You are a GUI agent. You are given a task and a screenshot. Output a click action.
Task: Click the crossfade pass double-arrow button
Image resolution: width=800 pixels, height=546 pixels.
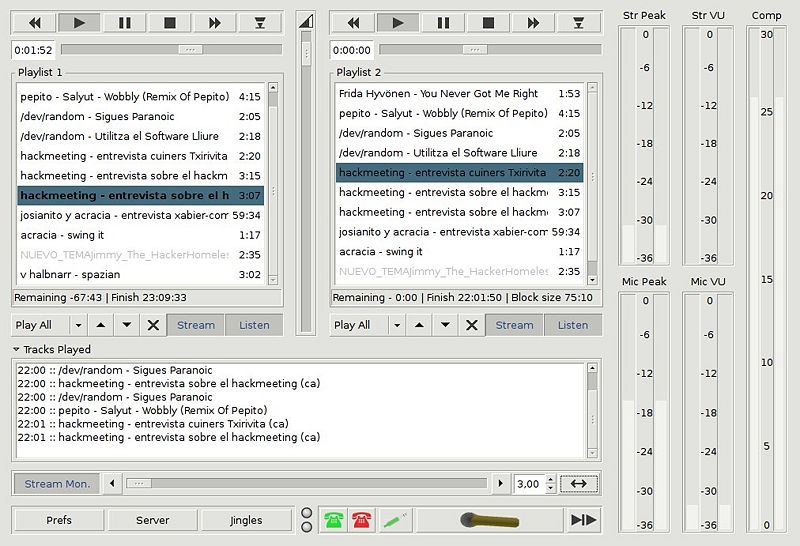[579, 484]
